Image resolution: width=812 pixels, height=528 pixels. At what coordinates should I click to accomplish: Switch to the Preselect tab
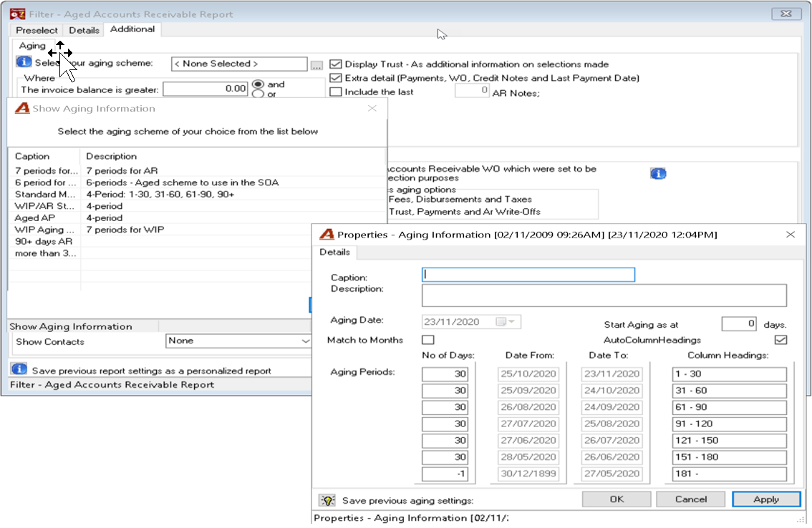[37, 30]
